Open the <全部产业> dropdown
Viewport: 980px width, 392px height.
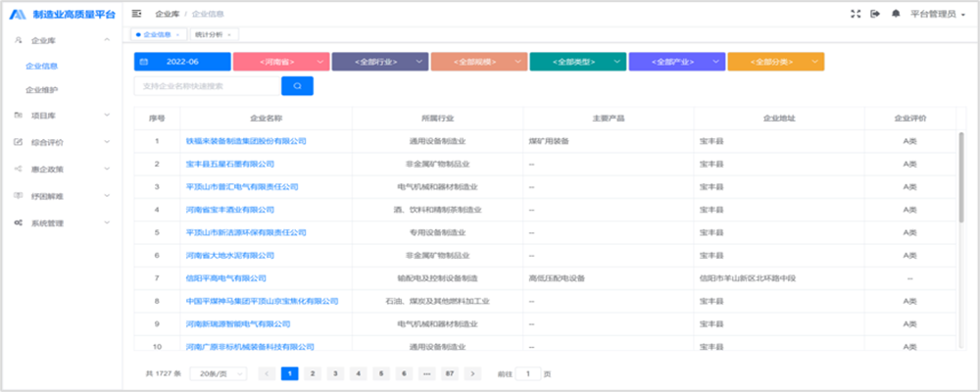click(x=677, y=62)
